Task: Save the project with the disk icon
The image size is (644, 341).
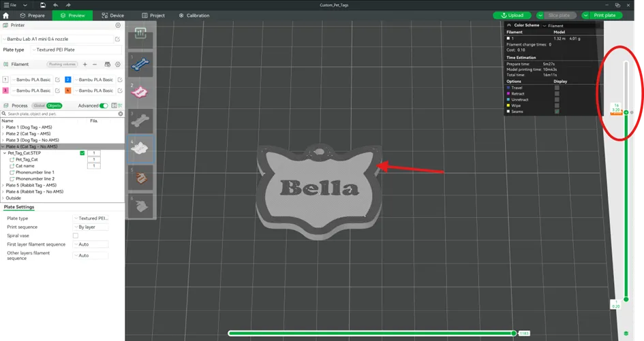Action: [43, 5]
